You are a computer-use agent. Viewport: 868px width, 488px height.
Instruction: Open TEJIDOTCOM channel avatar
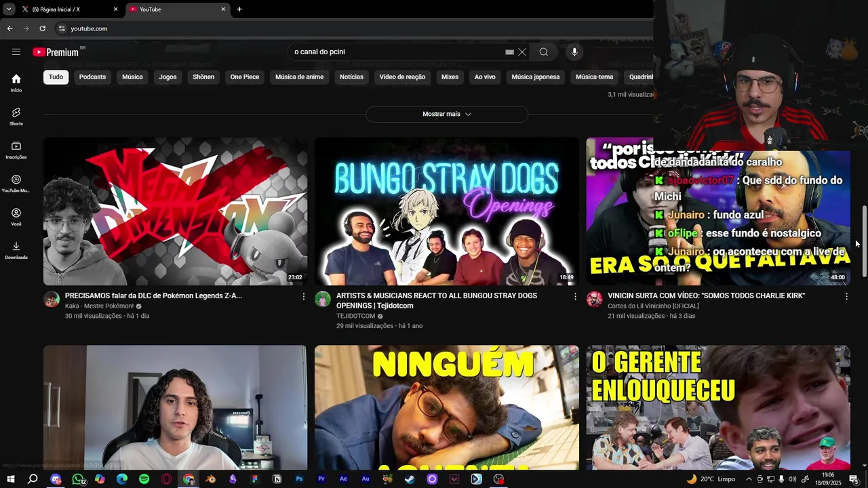pos(323,300)
